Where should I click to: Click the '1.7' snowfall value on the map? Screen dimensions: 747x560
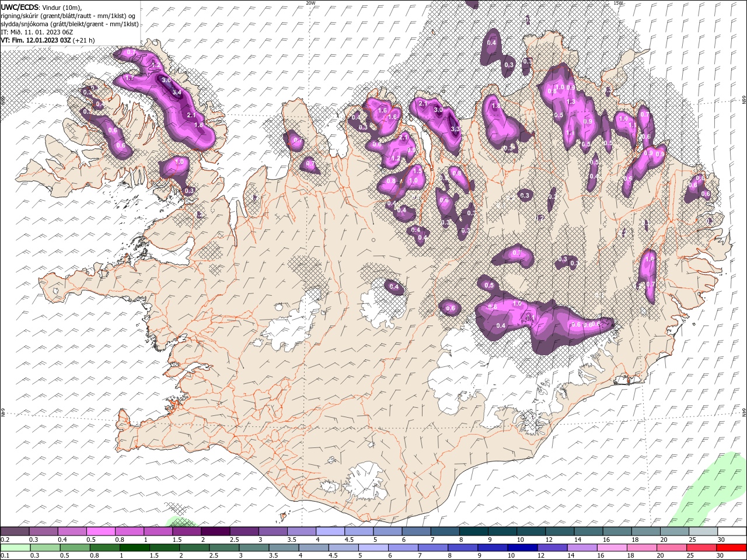[130, 78]
